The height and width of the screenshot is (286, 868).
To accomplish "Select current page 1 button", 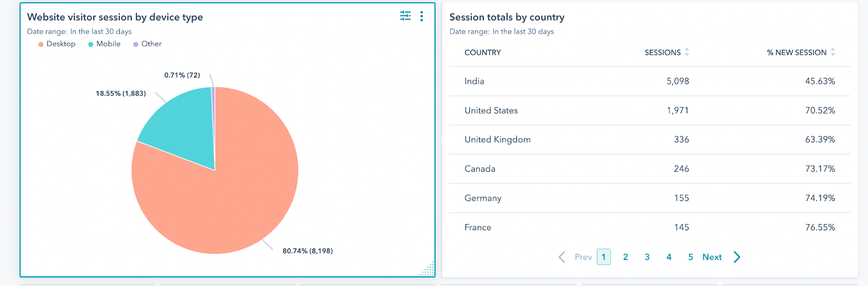I will coord(604,257).
